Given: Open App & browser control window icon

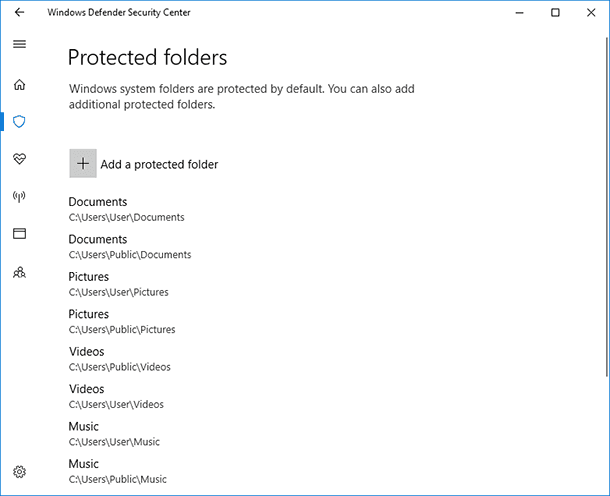Looking at the screenshot, I should tap(19, 233).
